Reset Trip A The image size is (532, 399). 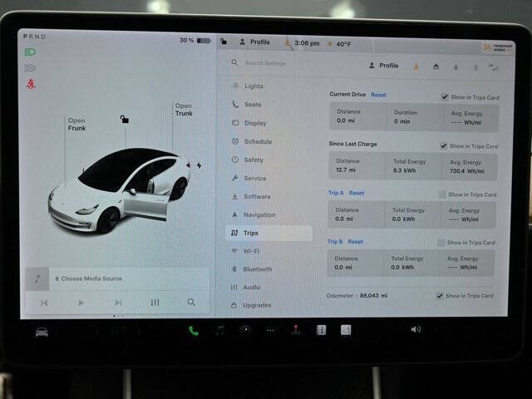[x=357, y=193]
